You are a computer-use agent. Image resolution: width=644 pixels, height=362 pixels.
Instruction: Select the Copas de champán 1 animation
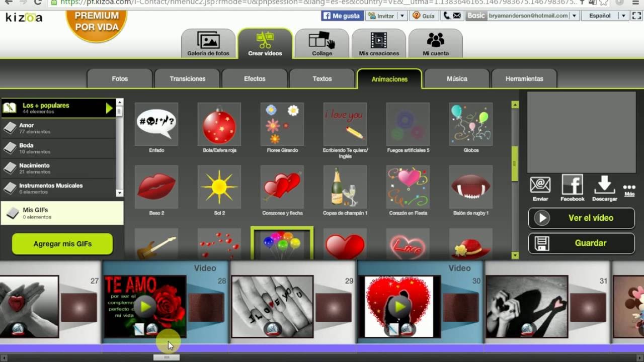[x=345, y=187]
